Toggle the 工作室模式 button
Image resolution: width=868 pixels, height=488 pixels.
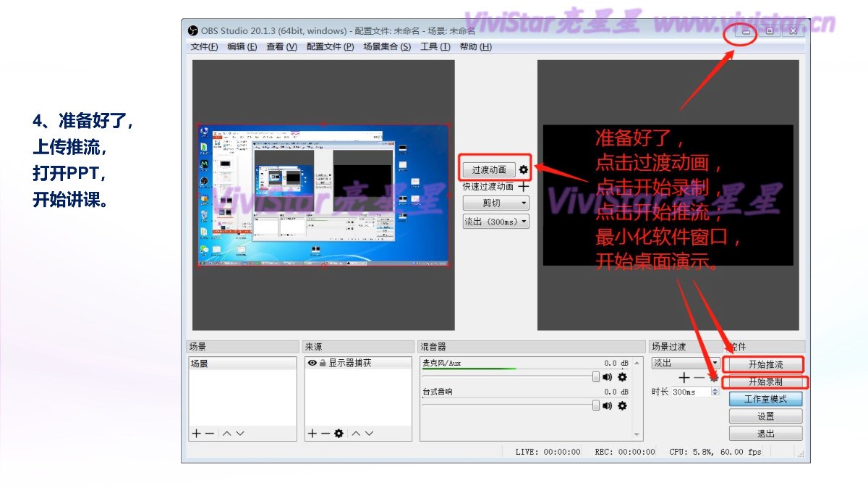click(765, 399)
